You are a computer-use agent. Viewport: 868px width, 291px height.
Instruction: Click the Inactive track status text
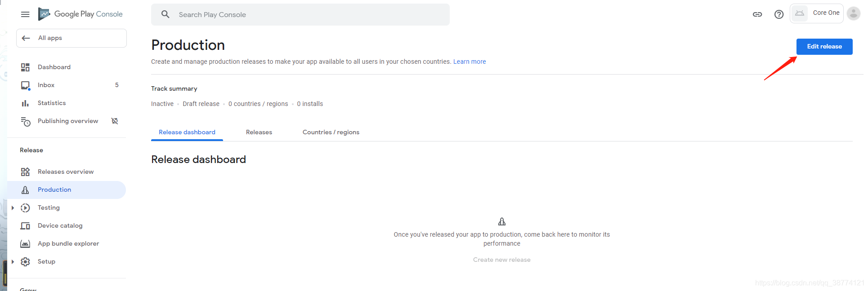[162, 104]
